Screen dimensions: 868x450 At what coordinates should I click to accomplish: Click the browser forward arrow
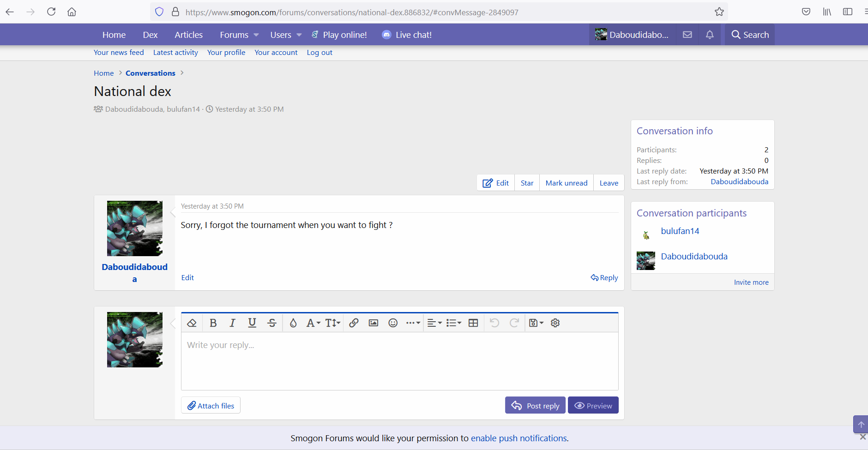point(30,12)
